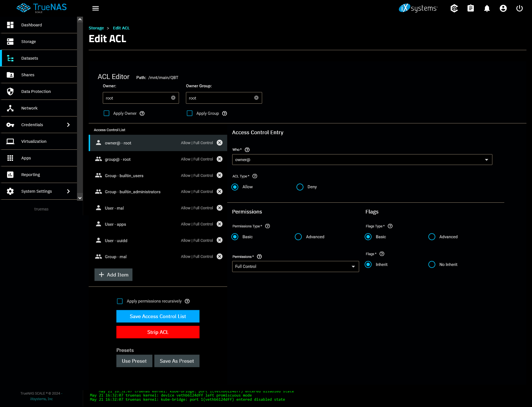Open the jobs clipboard icon

click(x=470, y=8)
